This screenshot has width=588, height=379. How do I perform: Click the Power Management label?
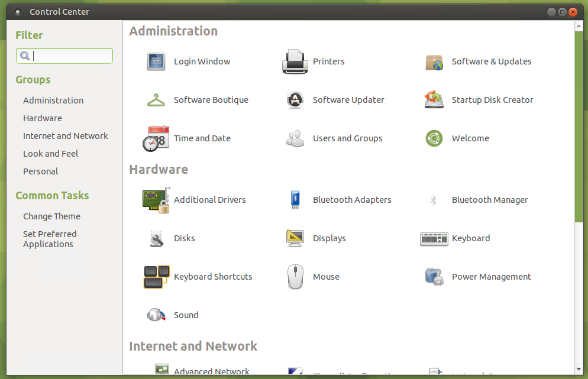(491, 277)
